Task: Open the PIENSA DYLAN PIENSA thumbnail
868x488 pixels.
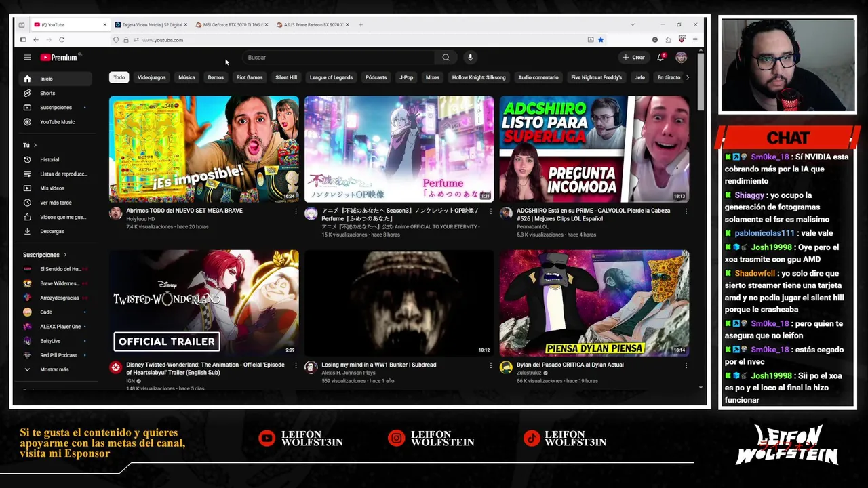Action: coord(594,303)
